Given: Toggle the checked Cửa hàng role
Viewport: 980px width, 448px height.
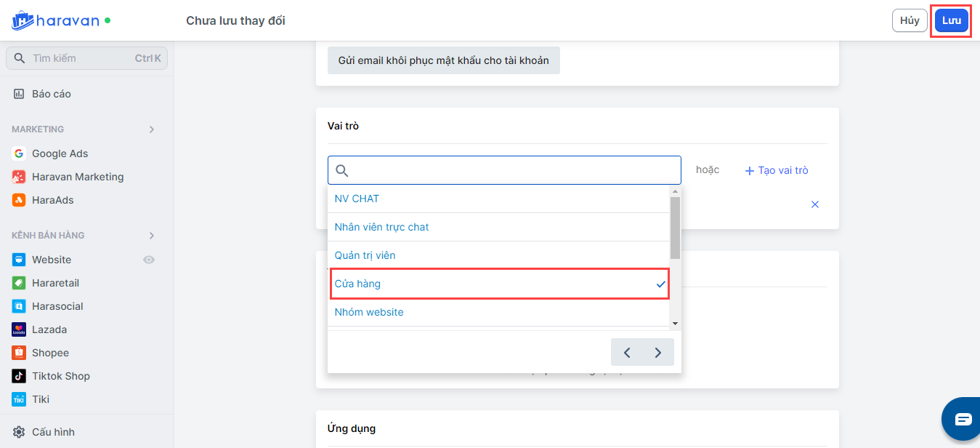Looking at the screenshot, I should coord(500,284).
